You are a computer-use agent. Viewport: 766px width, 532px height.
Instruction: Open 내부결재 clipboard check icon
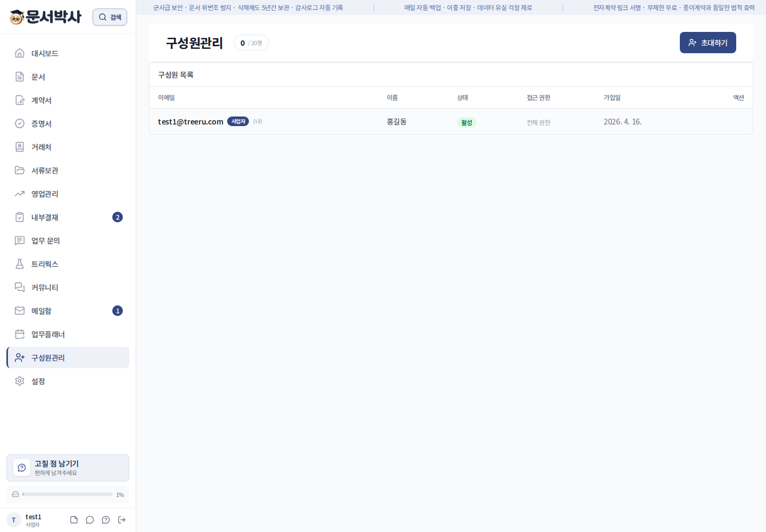(20, 217)
